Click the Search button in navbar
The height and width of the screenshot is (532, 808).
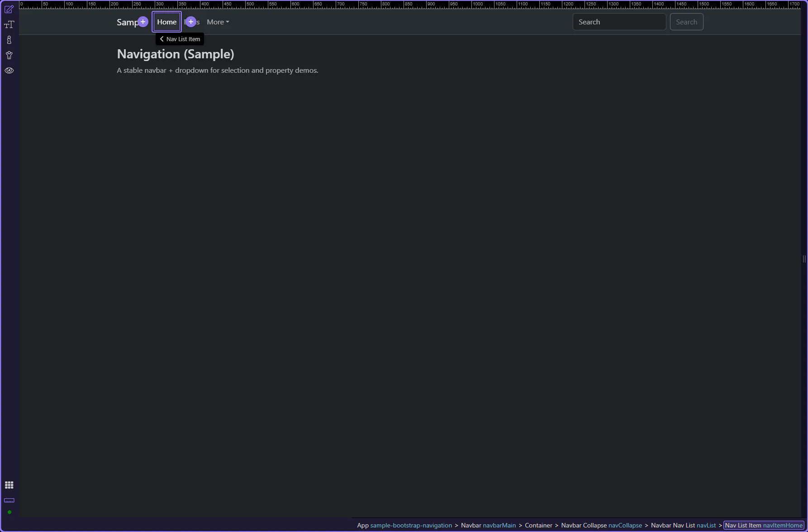coord(686,22)
